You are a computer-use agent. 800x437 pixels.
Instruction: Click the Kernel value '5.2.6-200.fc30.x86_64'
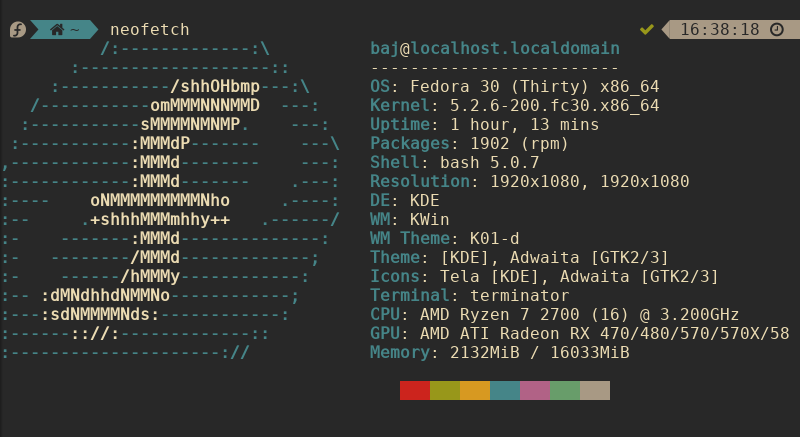click(555, 106)
